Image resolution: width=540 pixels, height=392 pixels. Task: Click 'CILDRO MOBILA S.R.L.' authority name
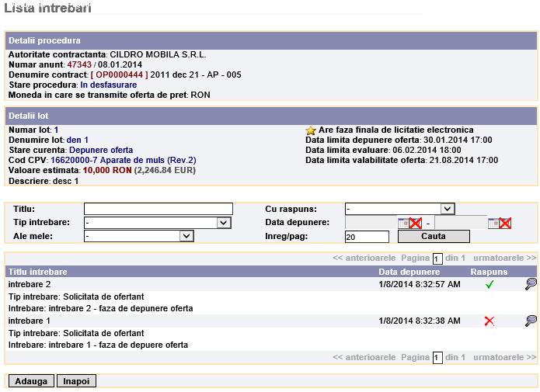[x=158, y=54]
